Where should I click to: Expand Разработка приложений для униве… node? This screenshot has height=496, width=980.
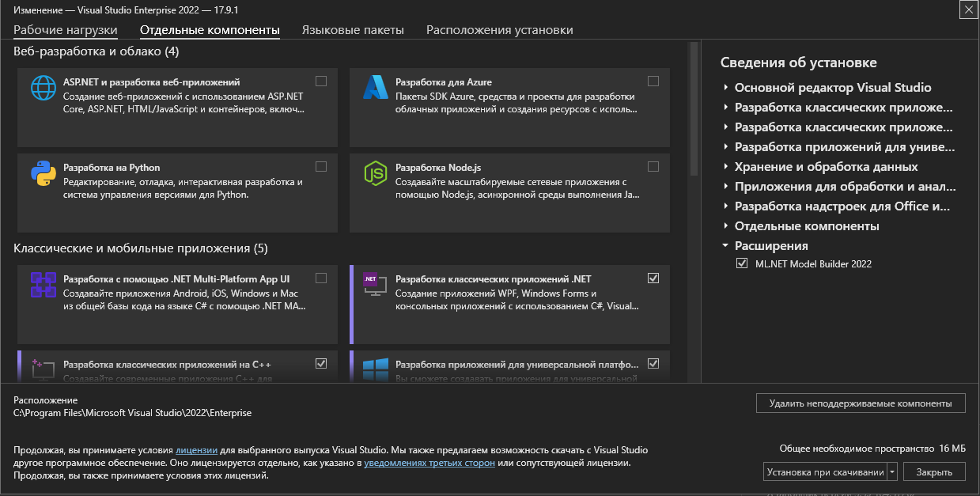point(725,147)
